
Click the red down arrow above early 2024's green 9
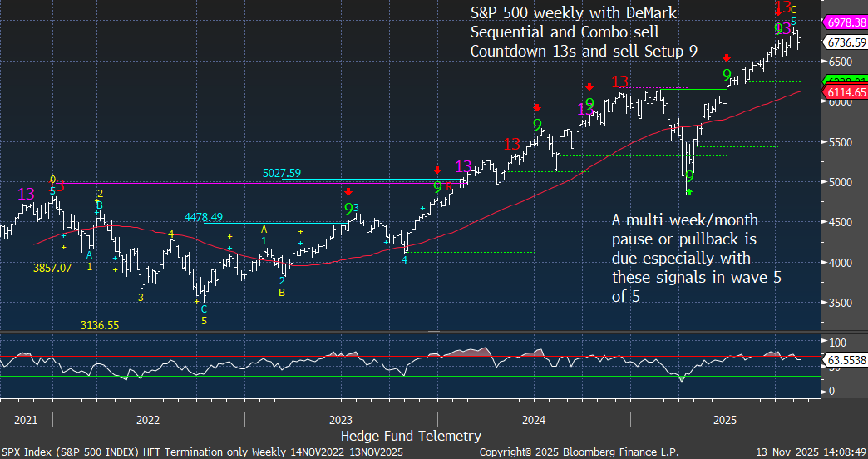(x=537, y=108)
